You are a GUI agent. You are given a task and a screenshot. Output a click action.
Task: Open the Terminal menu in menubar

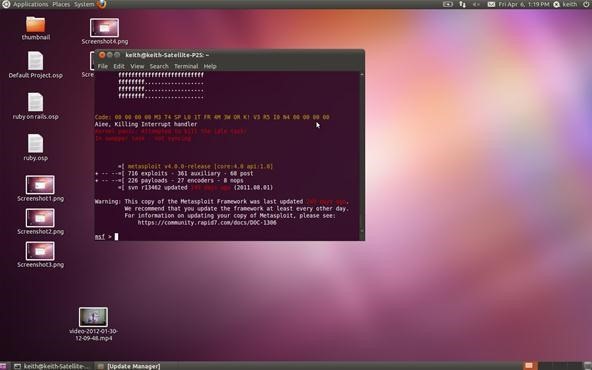pos(186,66)
